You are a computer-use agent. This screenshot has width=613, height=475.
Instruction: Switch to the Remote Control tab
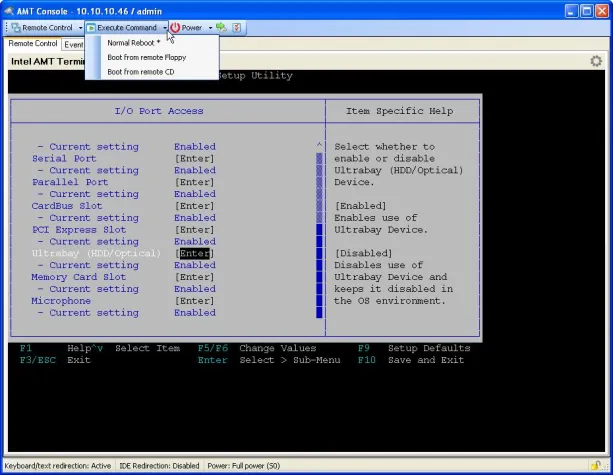tap(33, 44)
